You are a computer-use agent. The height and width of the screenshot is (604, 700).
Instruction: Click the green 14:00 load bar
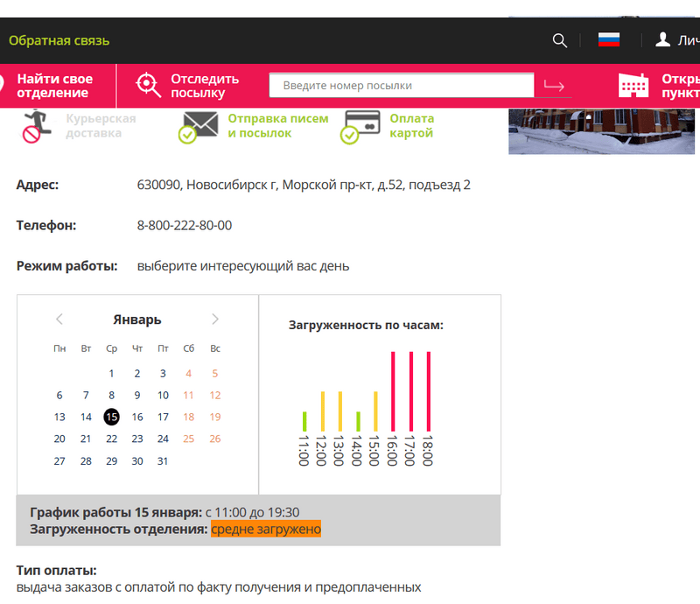point(358,421)
